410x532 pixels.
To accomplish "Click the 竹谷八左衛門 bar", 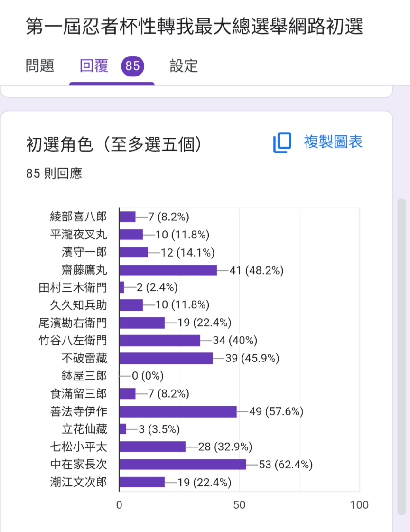I will click(160, 341).
